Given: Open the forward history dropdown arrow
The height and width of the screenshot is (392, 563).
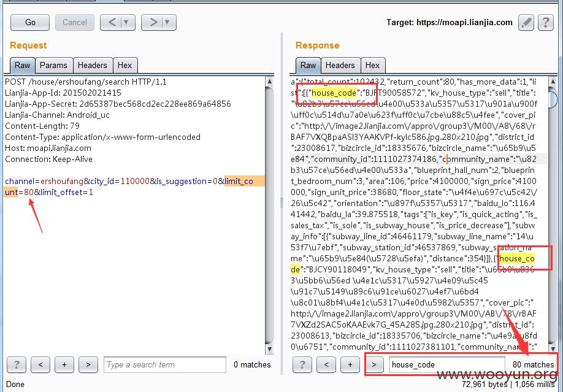Looking at the screenshot, I should (167, 22).
